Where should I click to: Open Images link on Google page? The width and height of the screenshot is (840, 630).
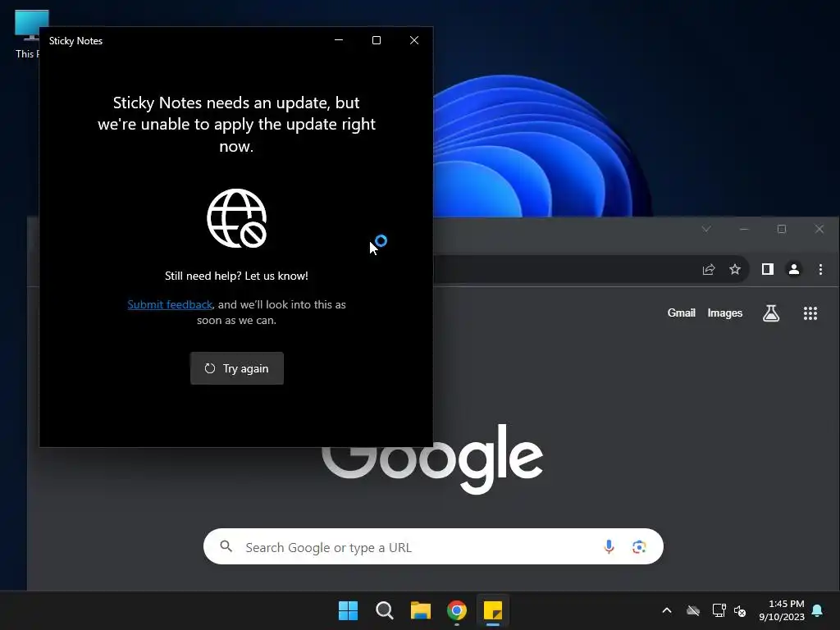point(725,313)
